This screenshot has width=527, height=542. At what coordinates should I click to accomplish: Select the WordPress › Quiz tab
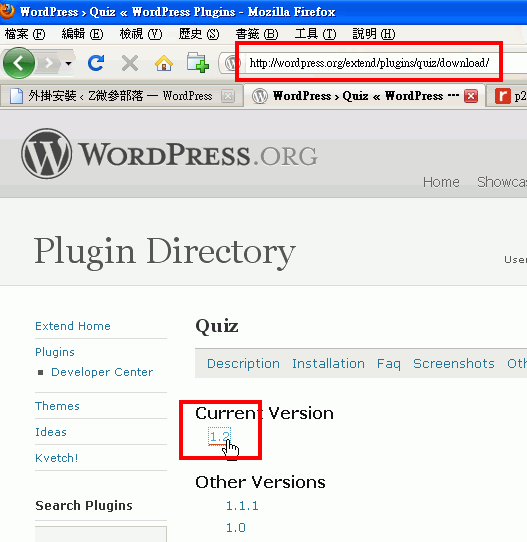click(364, 96)
